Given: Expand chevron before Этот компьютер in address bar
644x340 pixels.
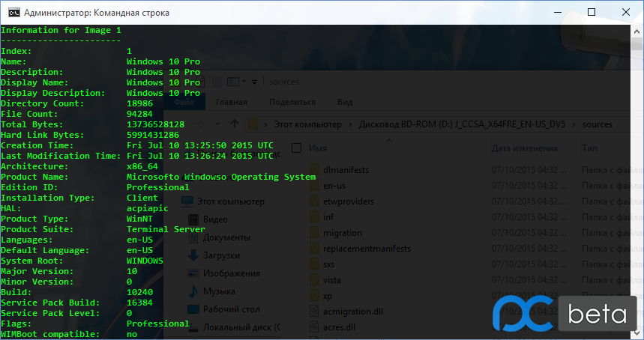Looking at the screenshot, I should click(265, 124).
